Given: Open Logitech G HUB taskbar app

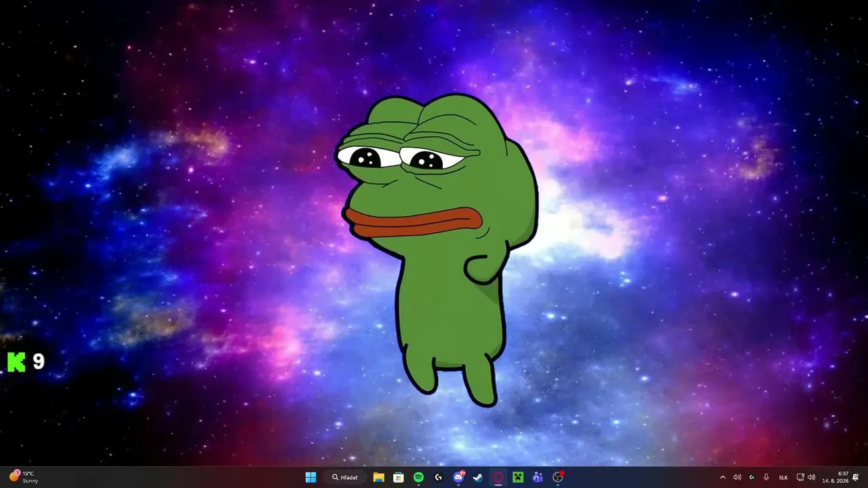Looking at the screenshot, I should coord(439,477).
